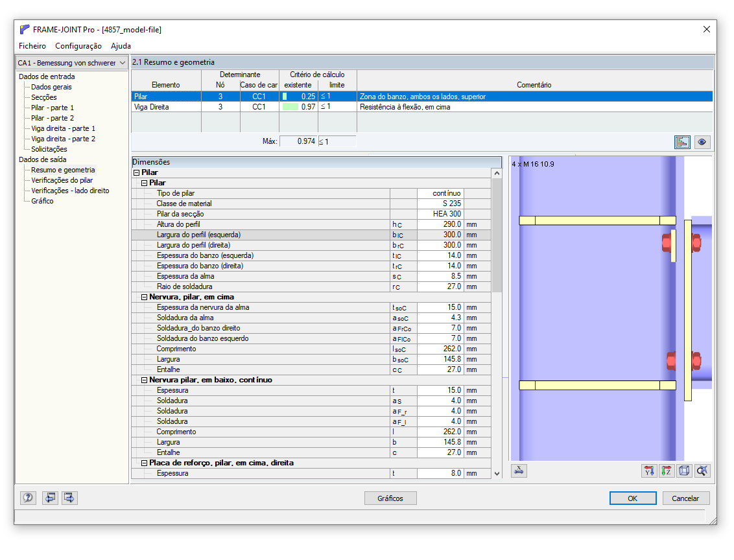Click the 0.25 design ratio bar cell
This screenshot has height=560, width=734.
[299, 97]
